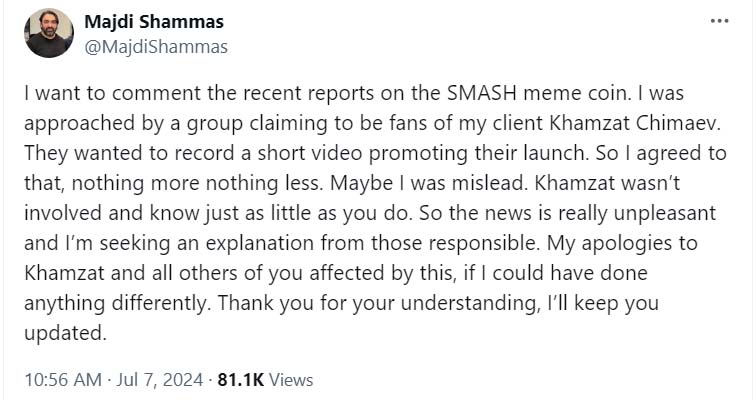753x400 pixels.
Task: Open the three-dot more options menu
Action: pyautogui.click(x=719, y=21)
